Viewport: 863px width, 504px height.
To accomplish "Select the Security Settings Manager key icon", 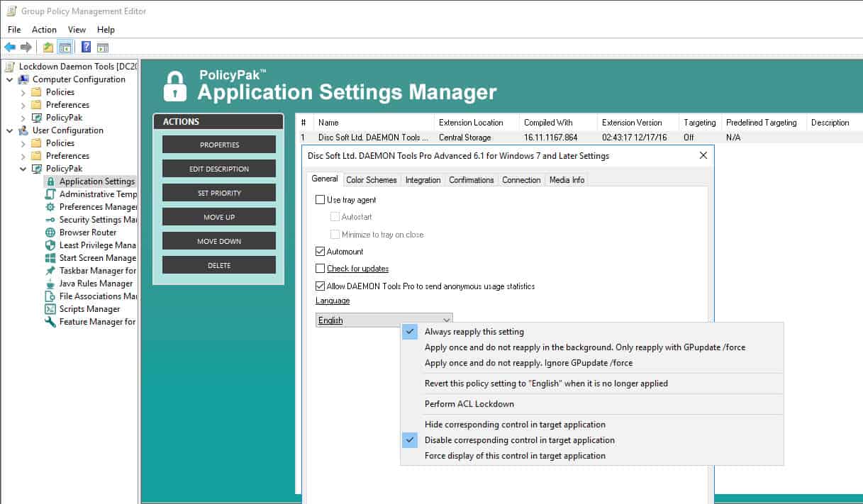I will pos(50,220).
